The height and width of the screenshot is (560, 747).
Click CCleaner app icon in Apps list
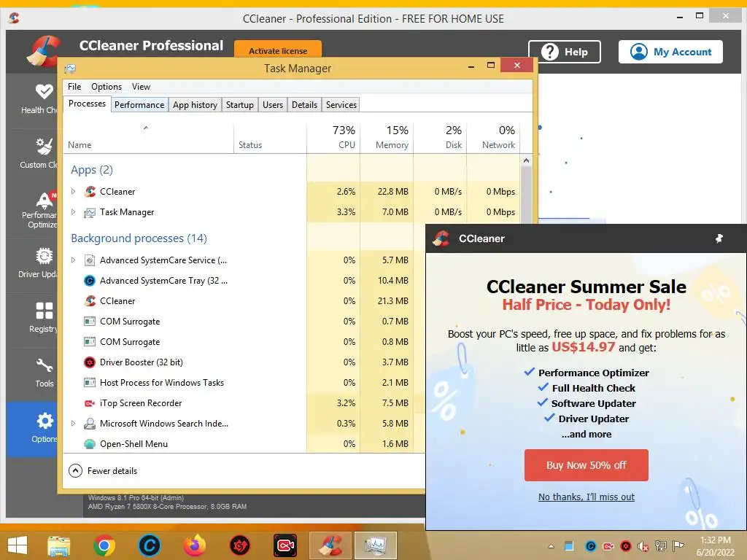point(90,192)
